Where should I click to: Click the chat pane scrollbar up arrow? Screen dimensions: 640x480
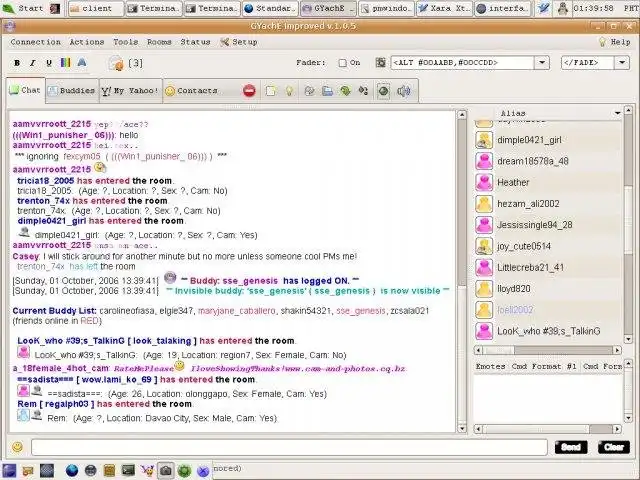[x=462, y=115]
